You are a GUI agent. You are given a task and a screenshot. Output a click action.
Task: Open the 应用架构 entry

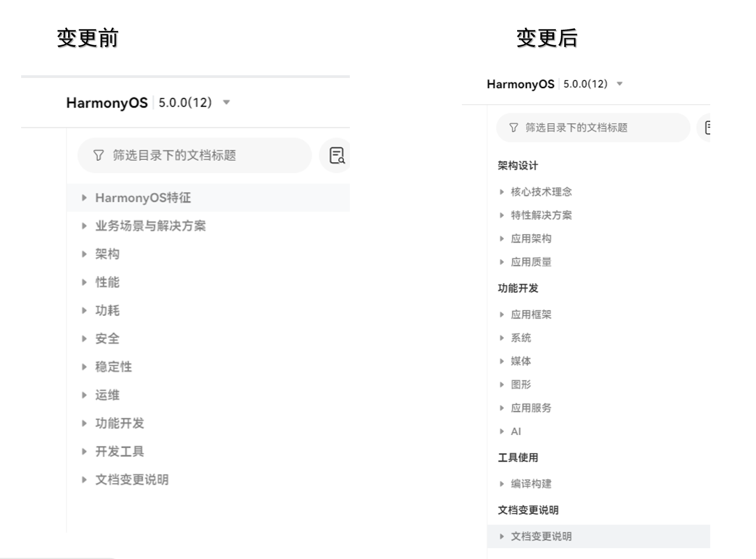click(x=531, y=239)
